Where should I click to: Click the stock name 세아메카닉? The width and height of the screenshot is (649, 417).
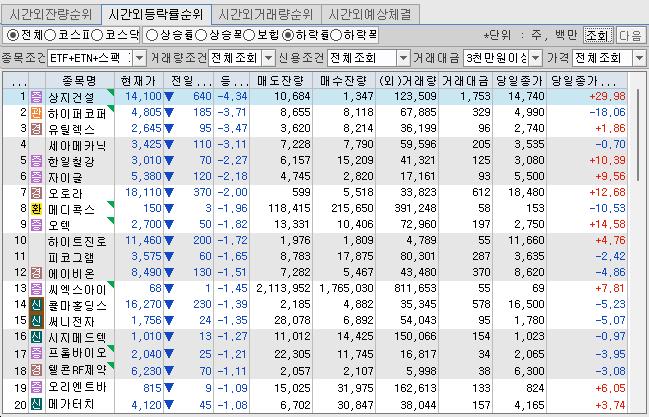77,145
